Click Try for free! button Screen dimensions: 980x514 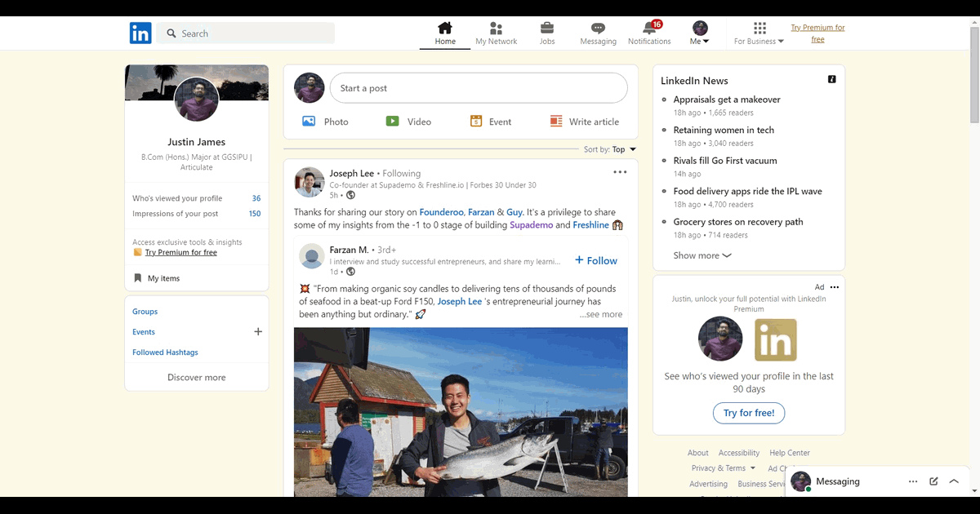(749, 413)
